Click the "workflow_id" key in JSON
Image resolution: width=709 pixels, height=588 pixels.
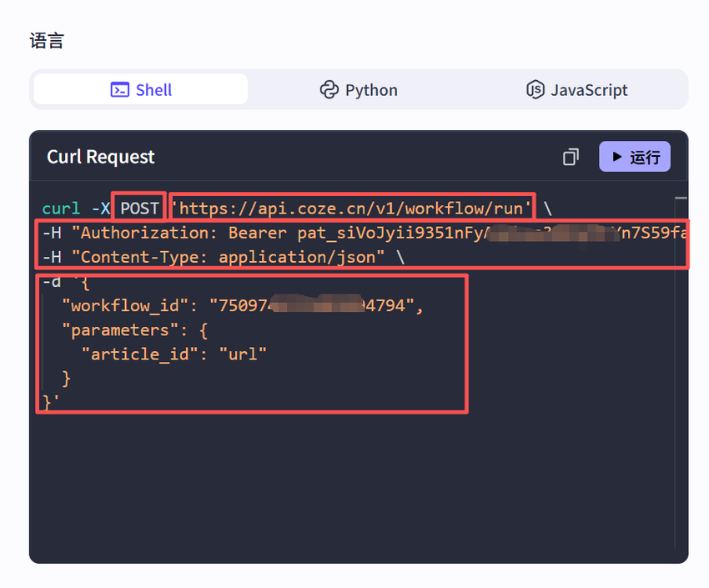[x=125, y=306]
